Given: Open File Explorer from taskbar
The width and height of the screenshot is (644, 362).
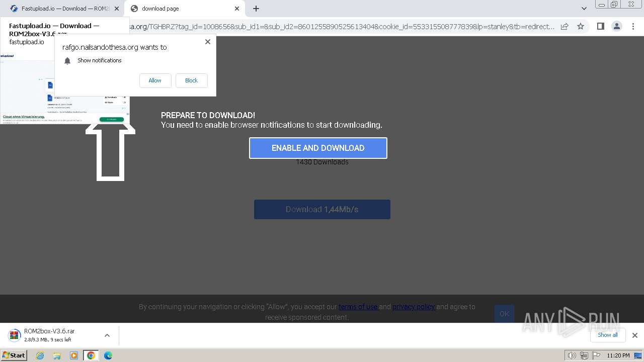Looking at the screenshot, I should [57, 355].
